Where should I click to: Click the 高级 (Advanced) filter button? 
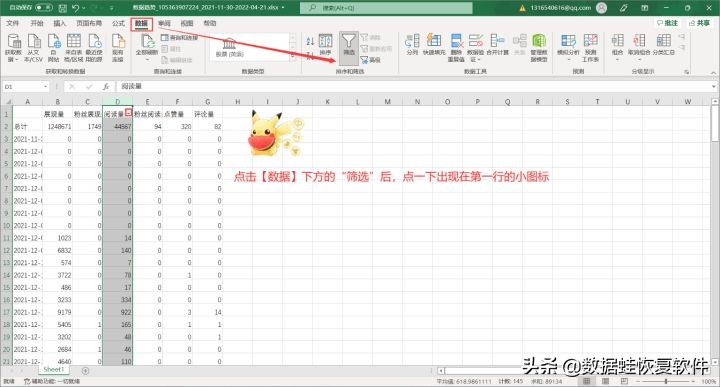pyautogui.click(x=371, y=60)
